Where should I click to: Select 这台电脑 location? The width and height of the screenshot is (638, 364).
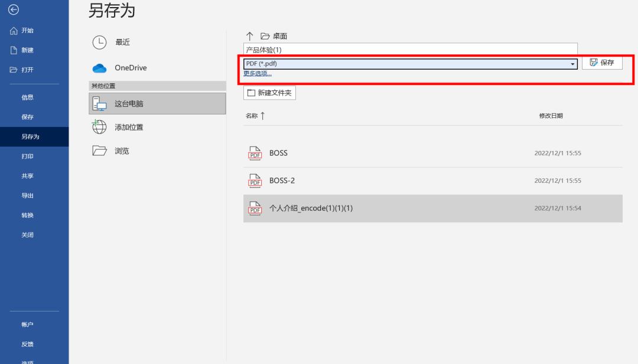(x=157, y=104)
